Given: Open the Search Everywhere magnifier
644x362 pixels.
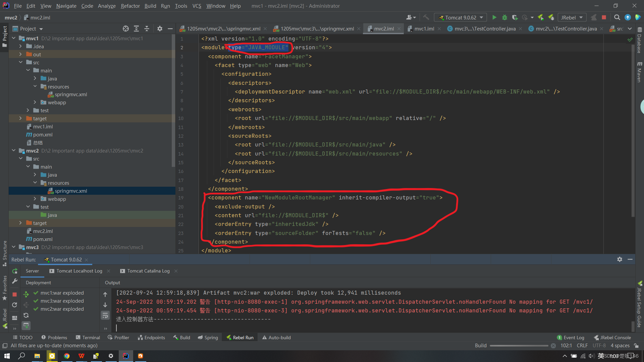Looking at the screenshot, I should point(616,17).
